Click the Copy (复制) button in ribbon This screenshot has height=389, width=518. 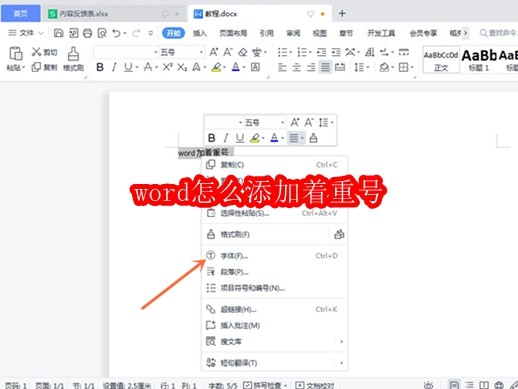[x=44, y=67]
